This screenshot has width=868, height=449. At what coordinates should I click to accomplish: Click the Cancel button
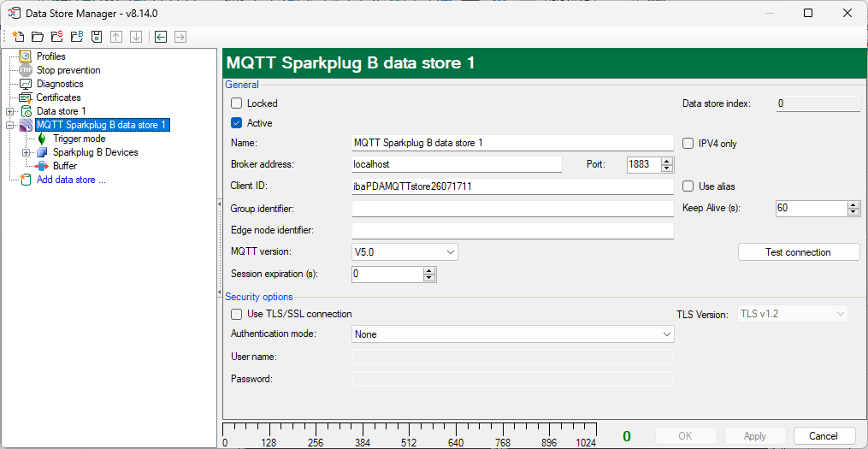click(824, 435)
